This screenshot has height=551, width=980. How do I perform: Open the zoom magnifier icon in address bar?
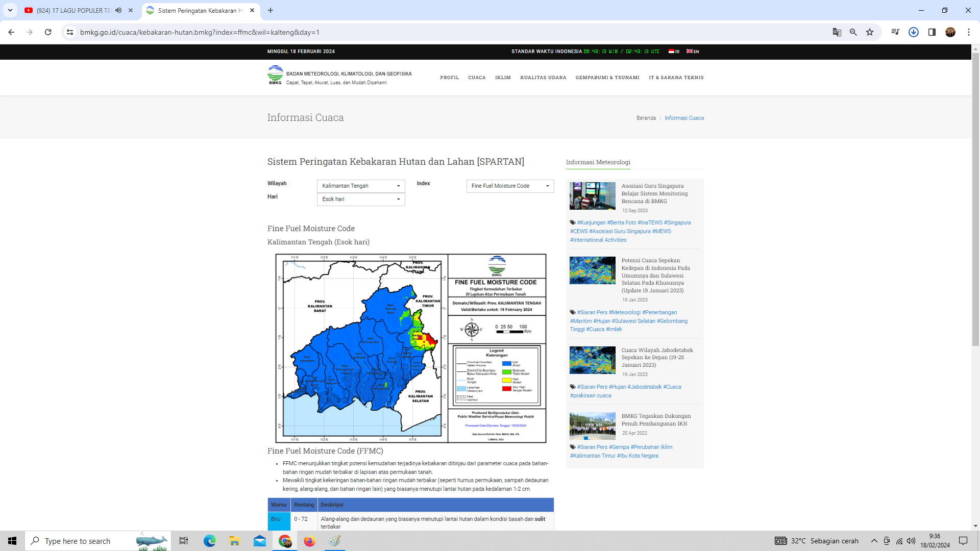[x=853, y=32]
